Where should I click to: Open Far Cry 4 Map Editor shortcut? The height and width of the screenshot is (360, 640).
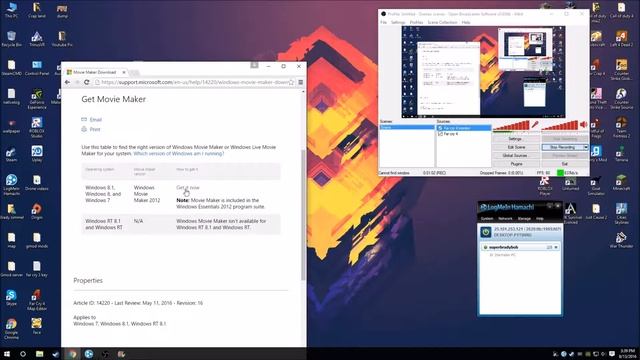(37, 300)
